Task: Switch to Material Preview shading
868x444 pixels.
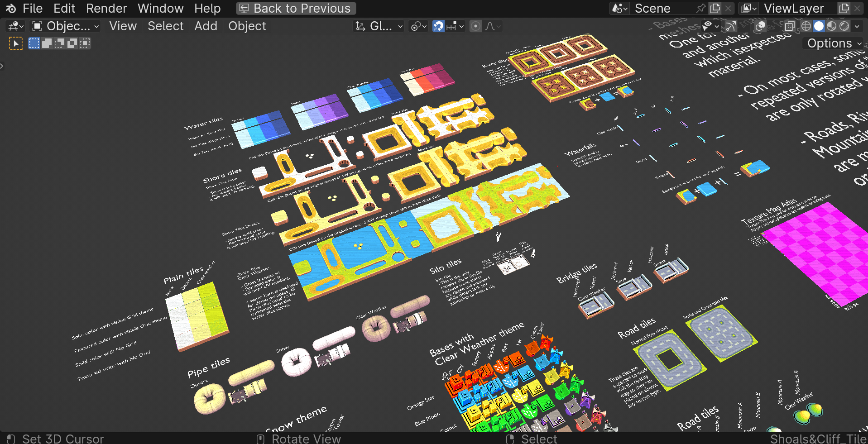Action: coord(831,26)
